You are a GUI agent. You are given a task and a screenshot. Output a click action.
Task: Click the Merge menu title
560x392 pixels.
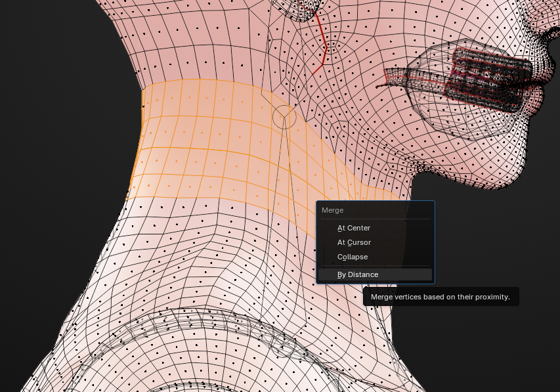tap(332, 210)
